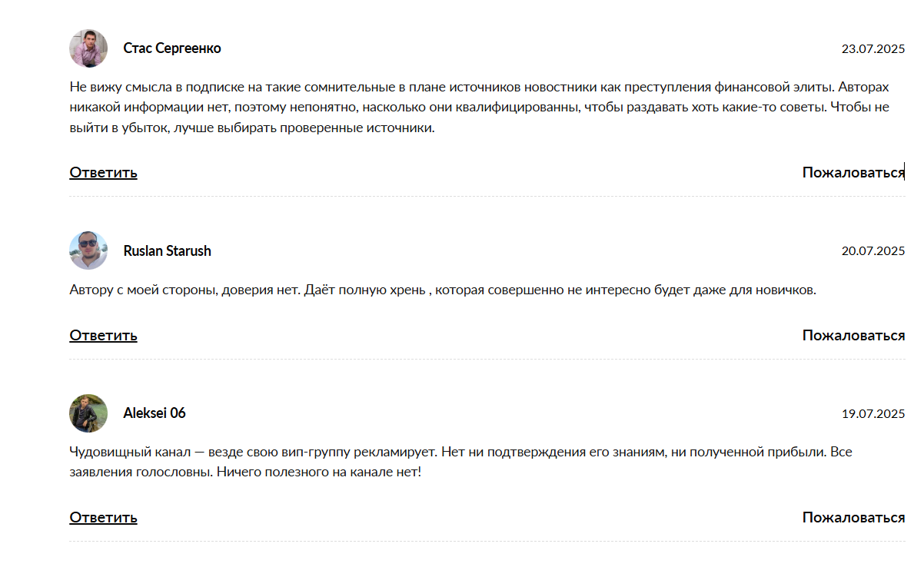924x567 pixels.
Task: Reply to Стас Сергеенко's comment via Ответить
Action: click(103, 172)
